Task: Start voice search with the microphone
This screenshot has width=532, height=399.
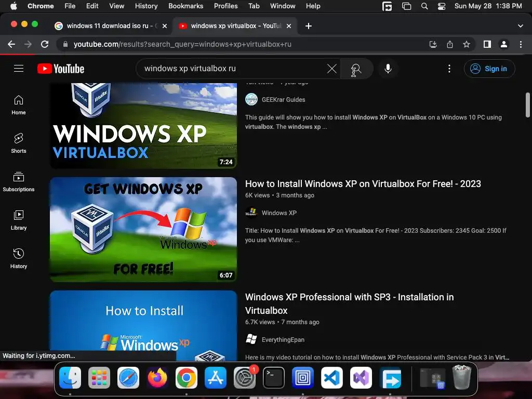Action: (388, 69)
